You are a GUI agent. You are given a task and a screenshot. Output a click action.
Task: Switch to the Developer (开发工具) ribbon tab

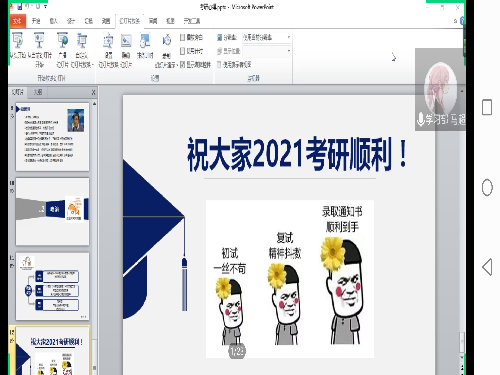[192, 21]
